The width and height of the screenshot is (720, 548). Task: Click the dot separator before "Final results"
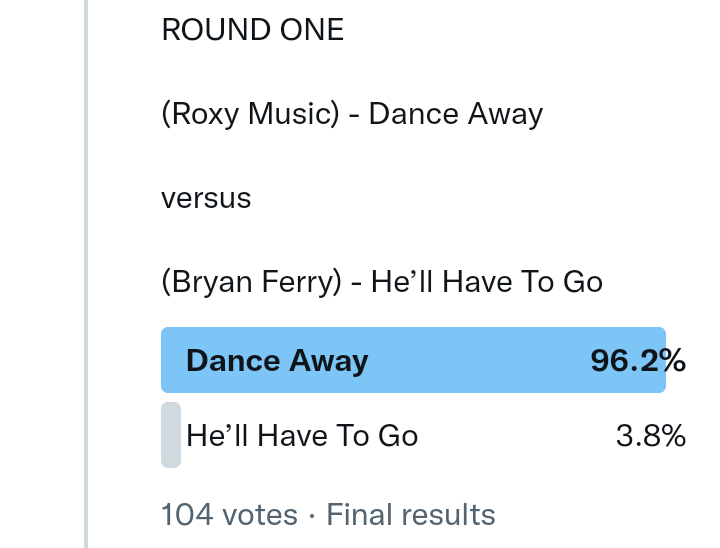312,515
